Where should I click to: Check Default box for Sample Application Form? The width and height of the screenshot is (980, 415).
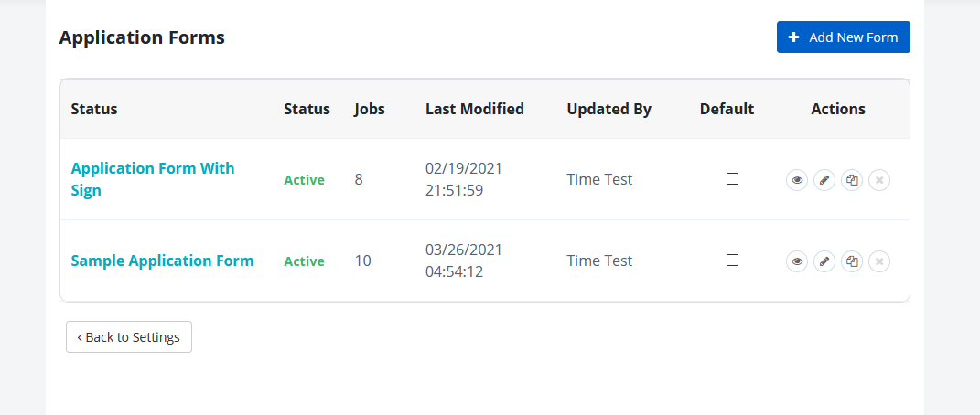732,261
